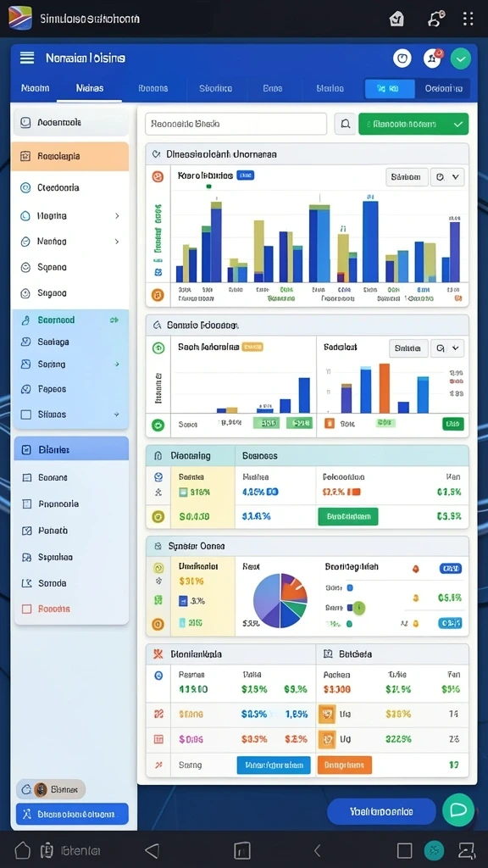Click the spiral icon of the Ctedooria sidebar item

(x=25, y=187)
